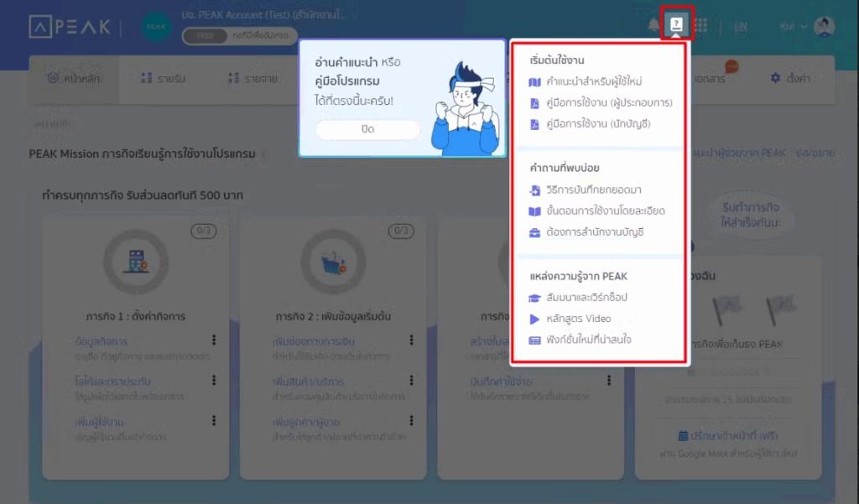Open the round PEAK company avatar
The width and height of the screenshot is (859, 504).
(156, 26)
